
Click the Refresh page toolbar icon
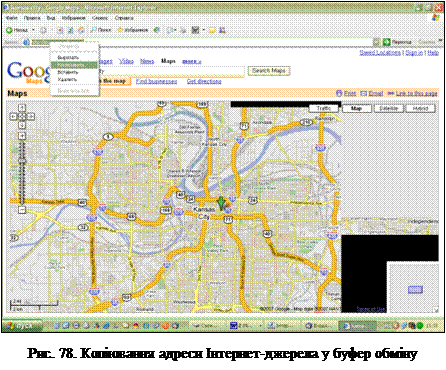(71, 30)
